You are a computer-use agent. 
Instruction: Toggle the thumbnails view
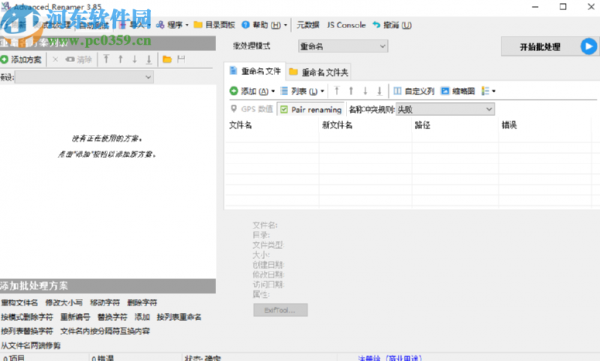(458, 91)
